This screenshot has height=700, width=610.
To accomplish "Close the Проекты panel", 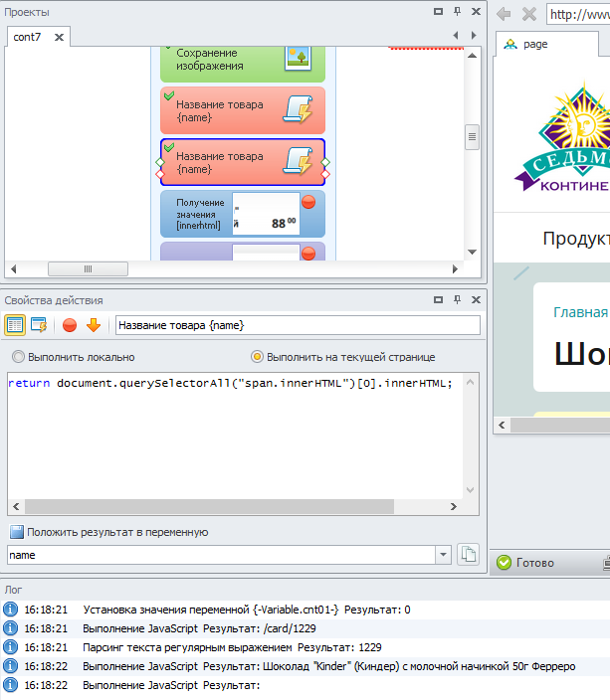I will [477, 12].
